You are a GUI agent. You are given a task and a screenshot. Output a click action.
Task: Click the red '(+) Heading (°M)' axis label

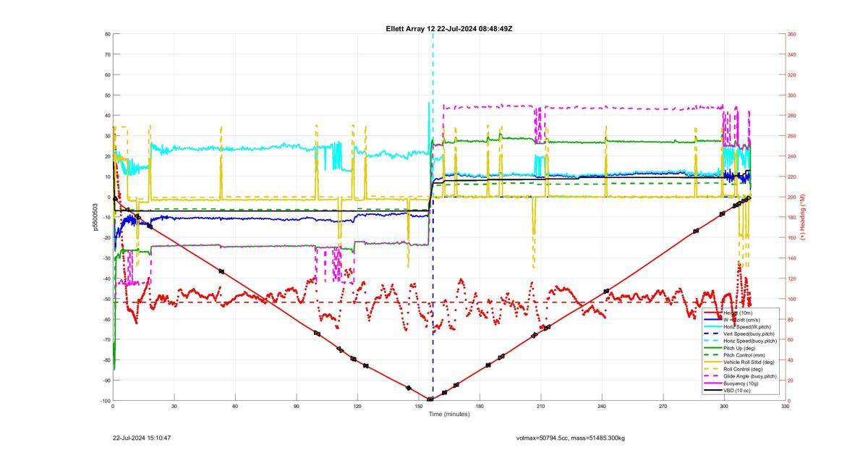[803, 217]
